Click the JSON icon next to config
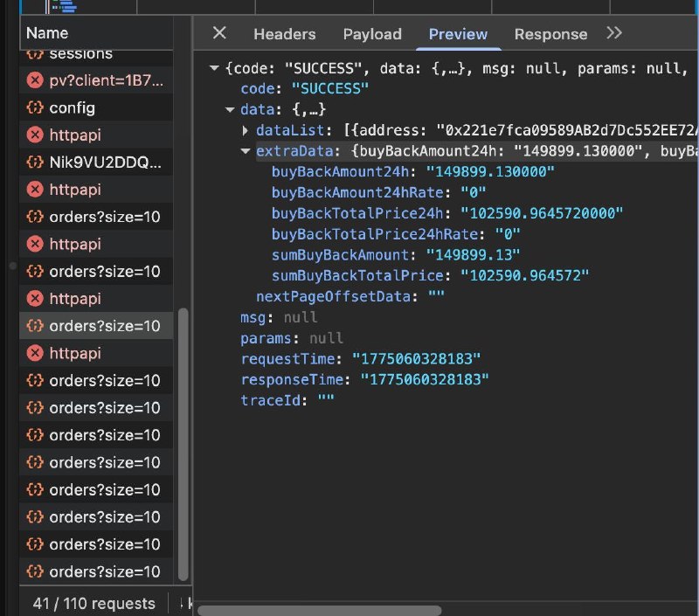This screenshot has width=699, height=616. [35, 108]
